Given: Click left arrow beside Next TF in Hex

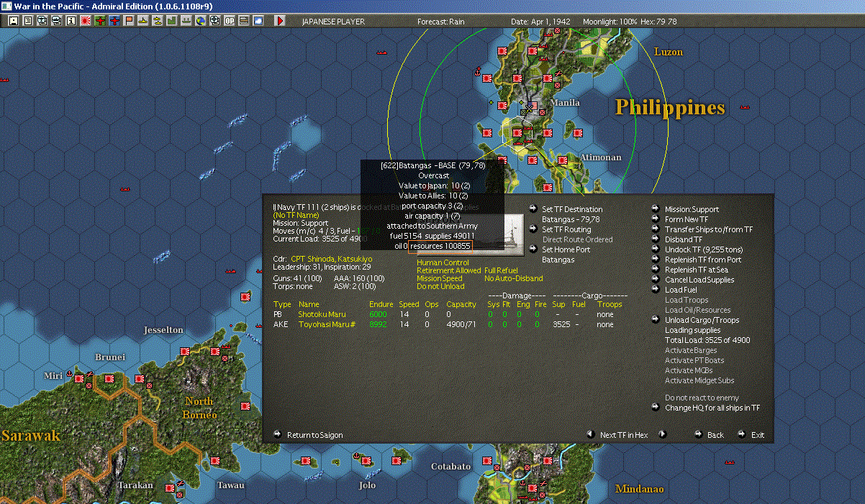Looking at the screenshot, I should [x=590, y=434].
